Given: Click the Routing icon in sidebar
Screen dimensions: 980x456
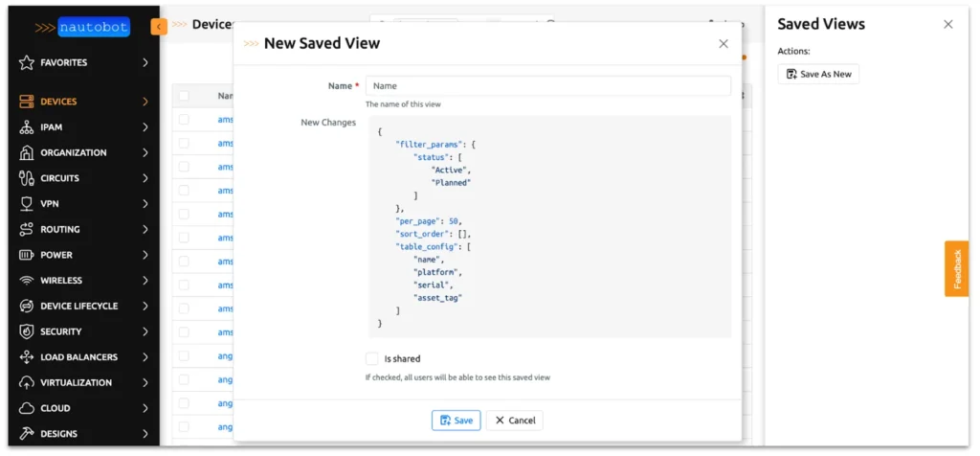Looking at the screenshot, I should [x=26, y=230].
